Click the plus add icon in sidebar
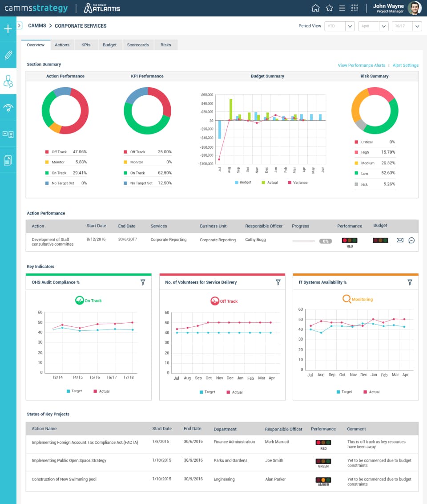 pos(8,29)
